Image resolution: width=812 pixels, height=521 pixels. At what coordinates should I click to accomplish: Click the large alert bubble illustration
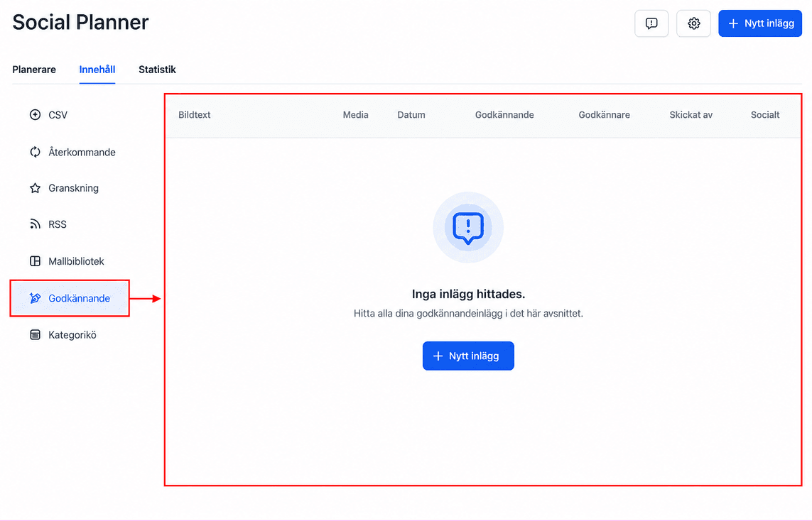coord(468,227)
